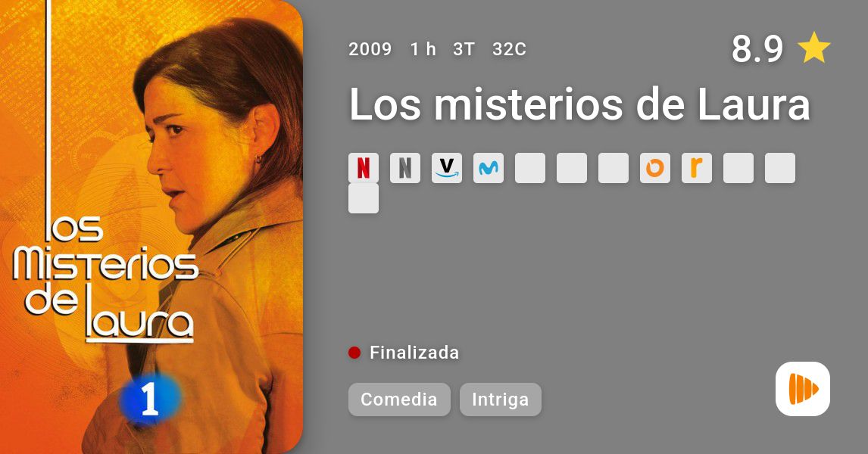This screenshot has height=454, width=868.
Task: Click the empty provider tile after Movistar
Action: point(529,168)
